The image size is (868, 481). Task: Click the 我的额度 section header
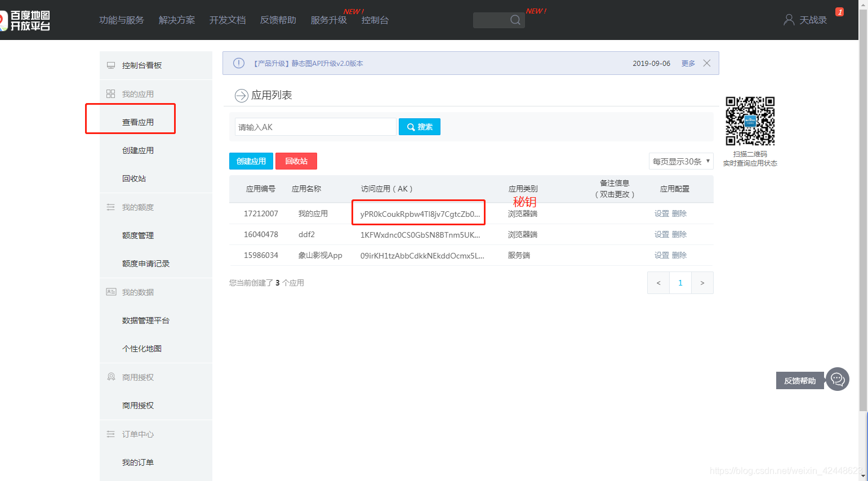click(x=138, y=207)
